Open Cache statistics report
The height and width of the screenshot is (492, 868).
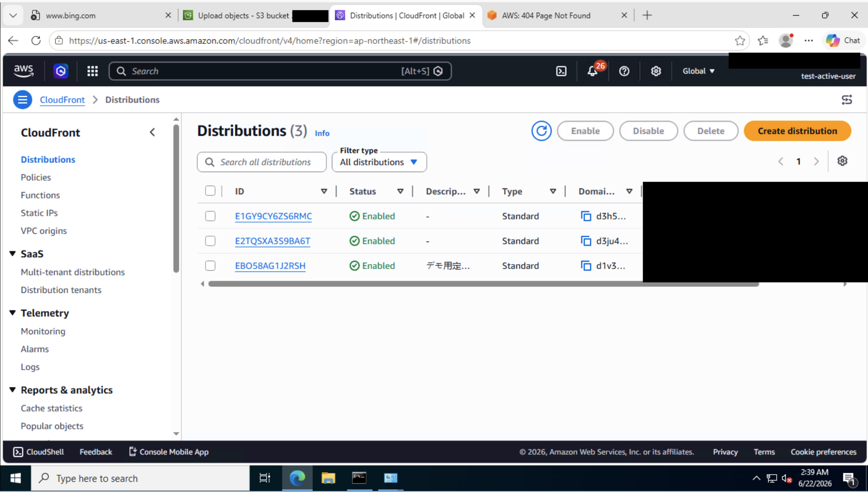52,408
